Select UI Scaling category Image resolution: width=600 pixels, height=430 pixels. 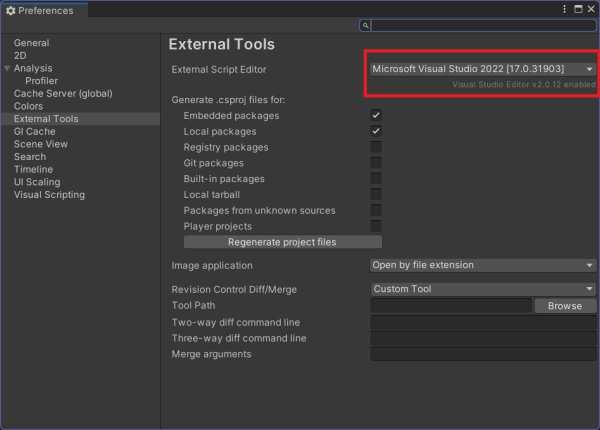click(x=37, y=182)
